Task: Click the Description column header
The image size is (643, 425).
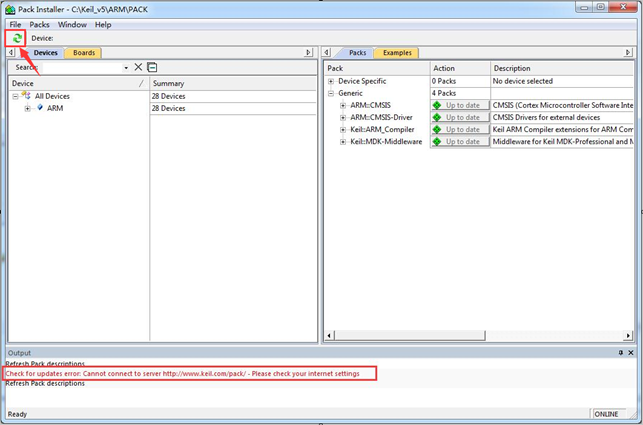Action: point(562,68)
